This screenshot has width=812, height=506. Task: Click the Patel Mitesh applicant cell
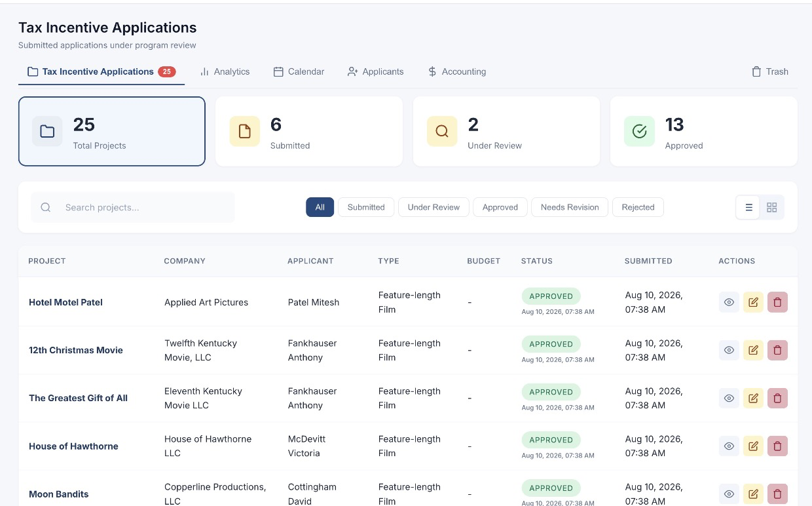[314, 302]
